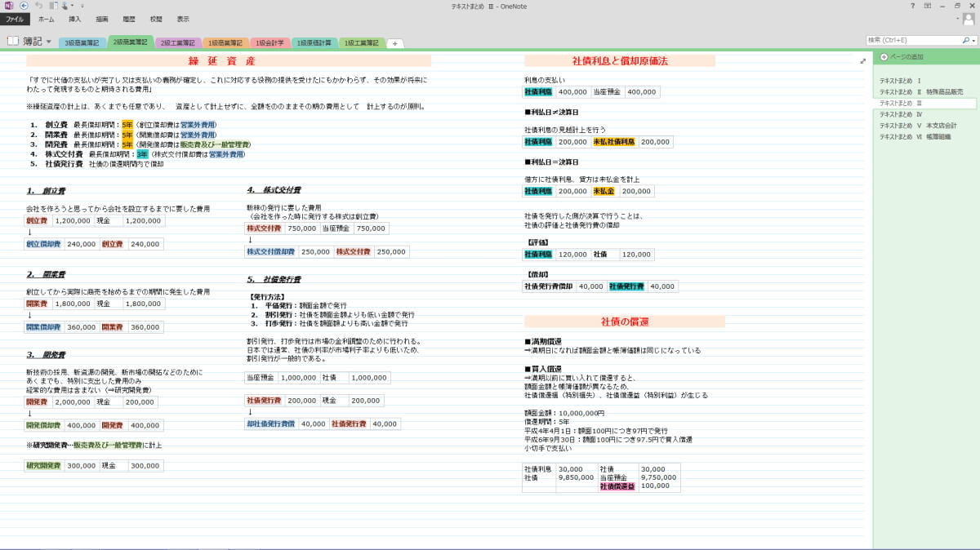Click the 4. 株式交付費 italic subheading
Image resolution: width=980 pixels, height=550 pixels.
(274, 190)
